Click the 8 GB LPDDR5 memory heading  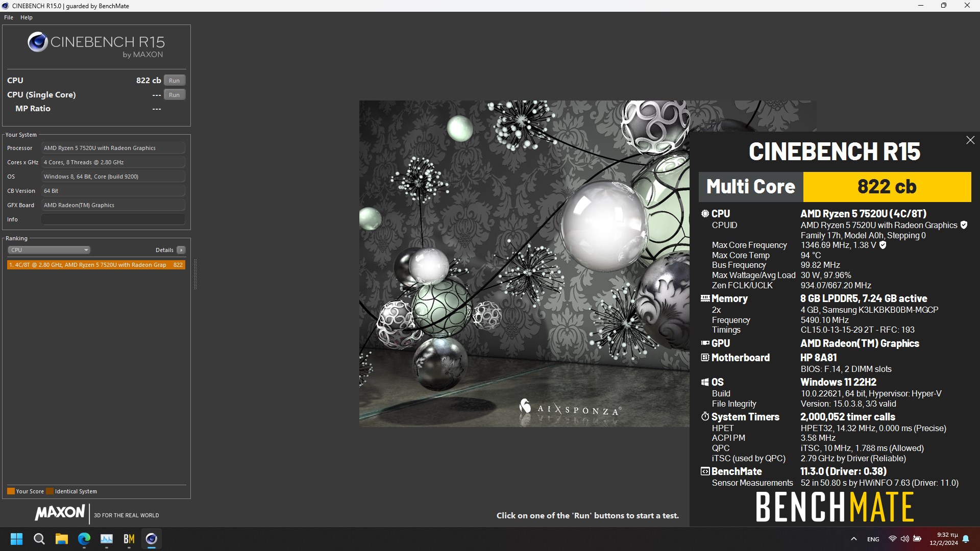tap(864, 298)
